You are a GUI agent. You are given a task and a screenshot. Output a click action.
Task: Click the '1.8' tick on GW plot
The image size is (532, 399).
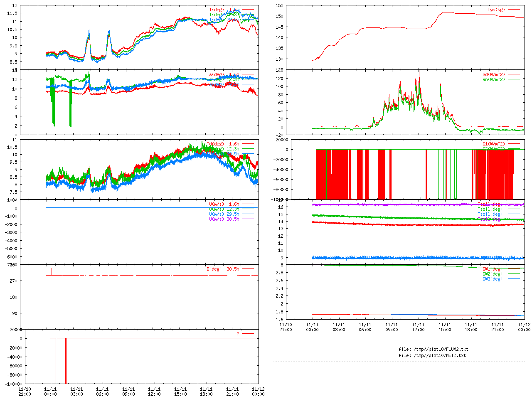coord(279,312)
